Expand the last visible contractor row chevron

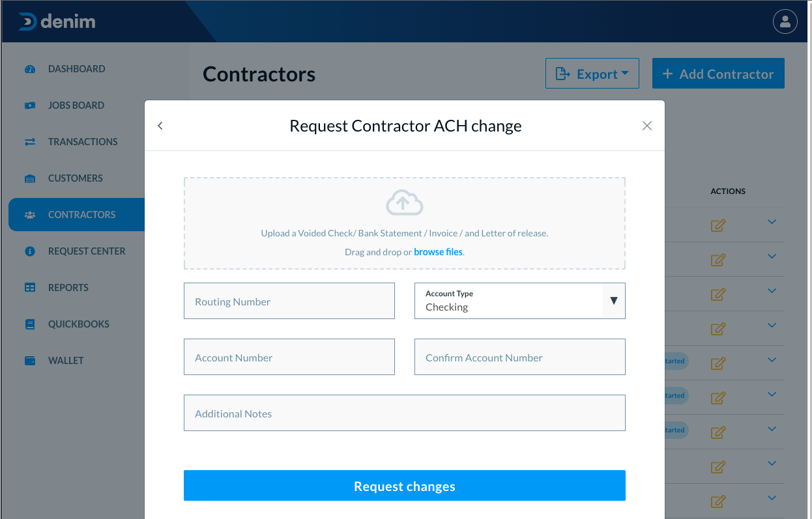coord(772,498)
